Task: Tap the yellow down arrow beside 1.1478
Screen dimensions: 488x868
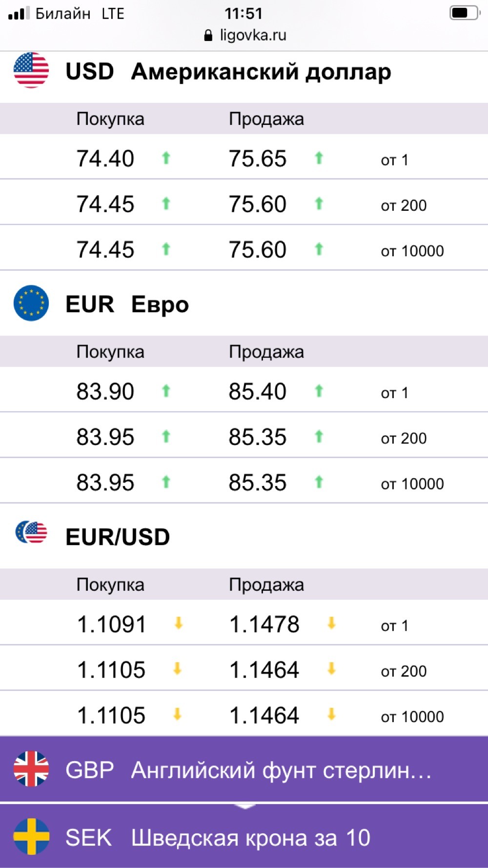Action: coord(331,623)
